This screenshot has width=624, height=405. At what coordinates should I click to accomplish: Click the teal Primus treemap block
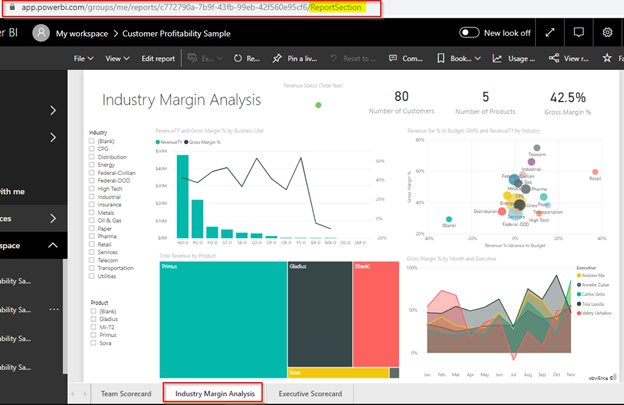[x=223, y=319]
